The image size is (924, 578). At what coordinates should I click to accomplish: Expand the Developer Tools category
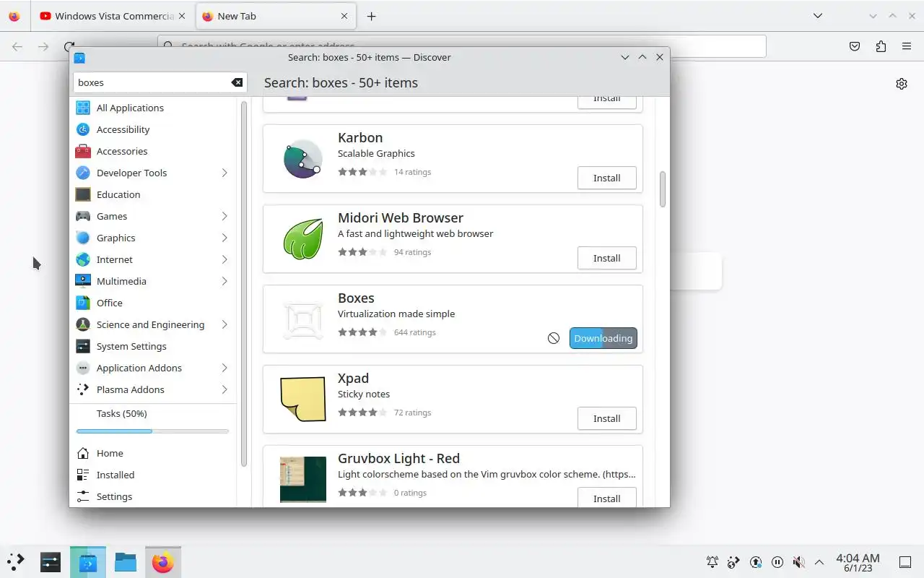pos(225,173)
